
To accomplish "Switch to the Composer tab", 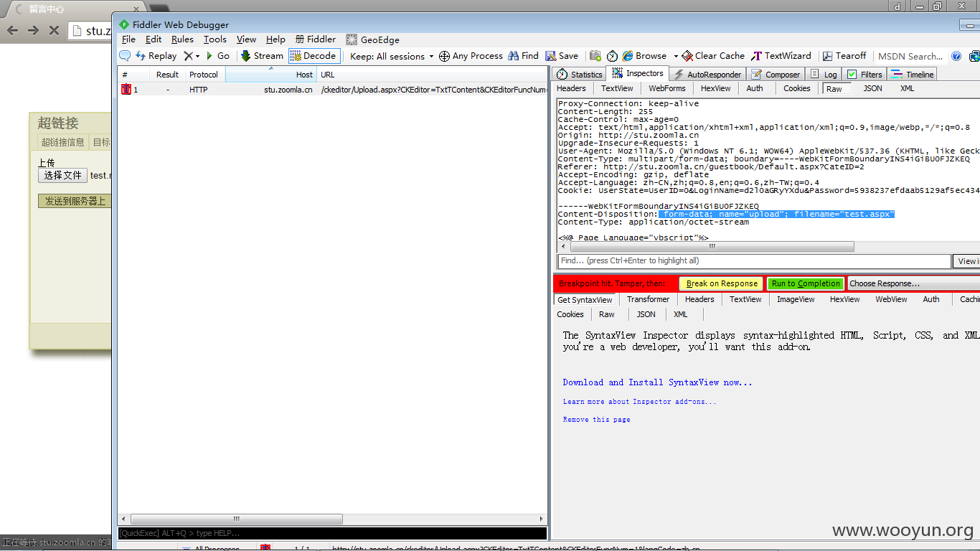I will point(776,75).
